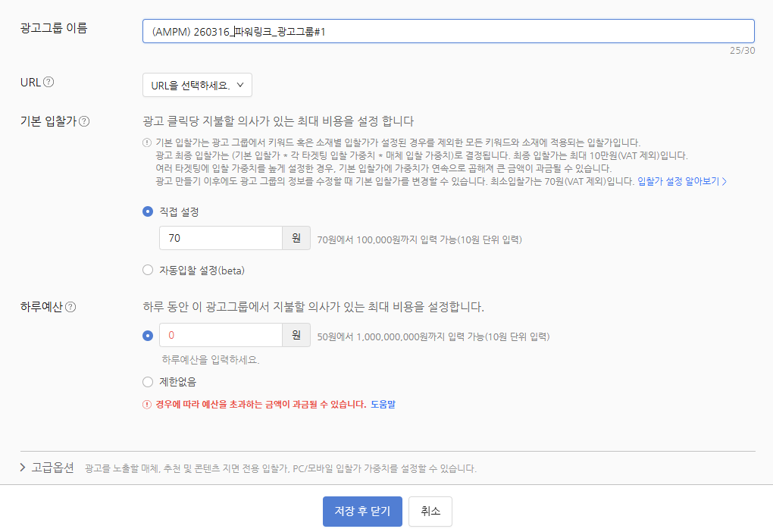Image resolution: width=773 pixels, height=532 pixels.
Task: Click the info icon before the 기본 입찰가 description
Action: coord(147,142)
